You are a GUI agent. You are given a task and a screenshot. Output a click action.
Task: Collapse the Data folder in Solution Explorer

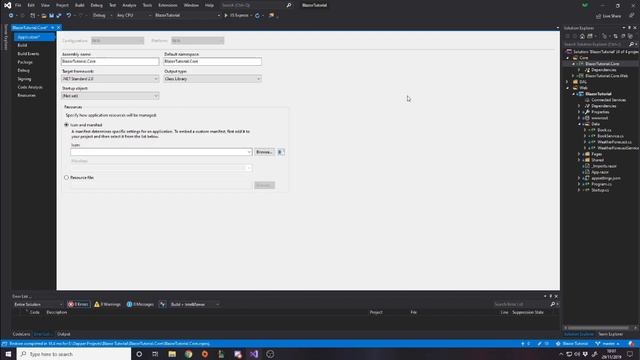tap(579, 124)
